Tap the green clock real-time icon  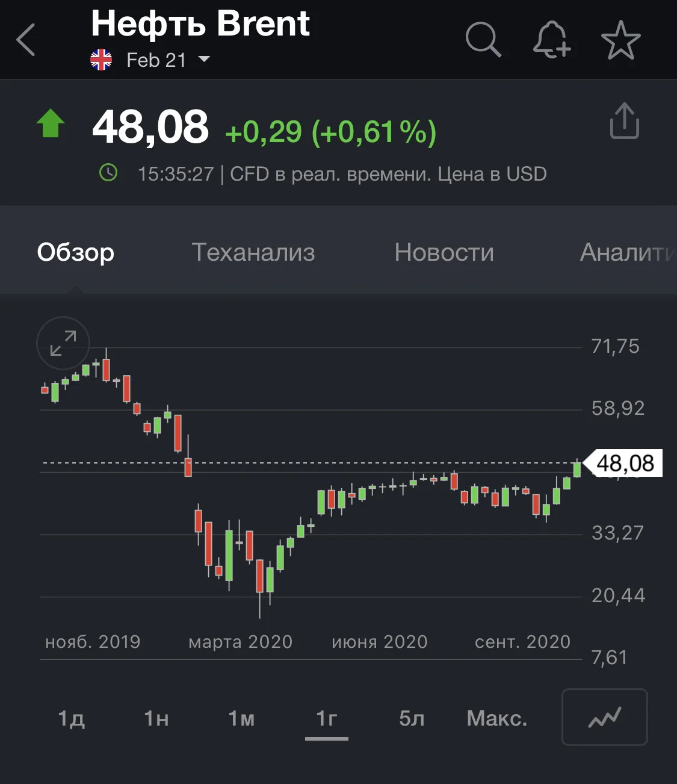(108, 173)
